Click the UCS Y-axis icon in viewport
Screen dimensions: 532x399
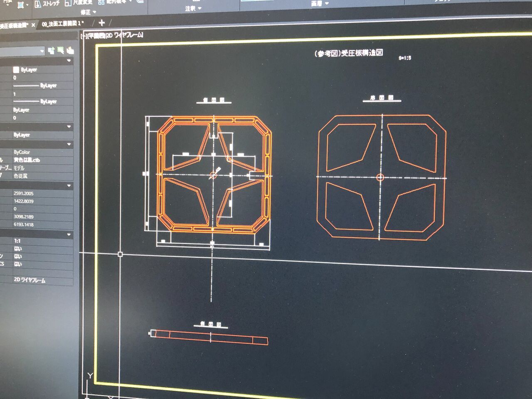[90, 376]
